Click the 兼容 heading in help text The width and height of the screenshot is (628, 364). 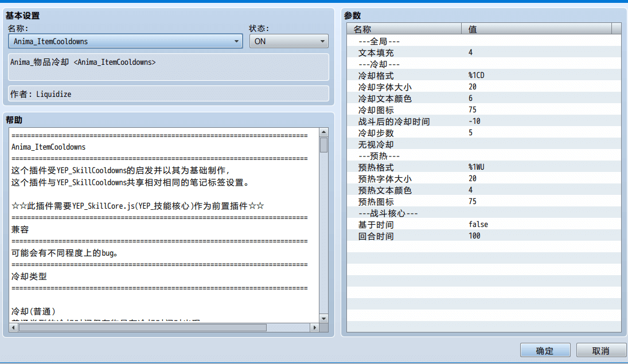[x=20, y=229]
